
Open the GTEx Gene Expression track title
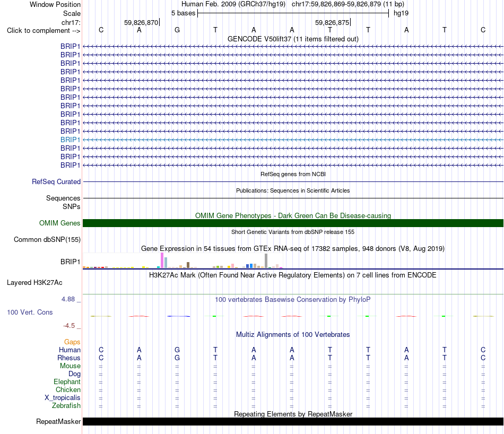(x=293, y=248)
